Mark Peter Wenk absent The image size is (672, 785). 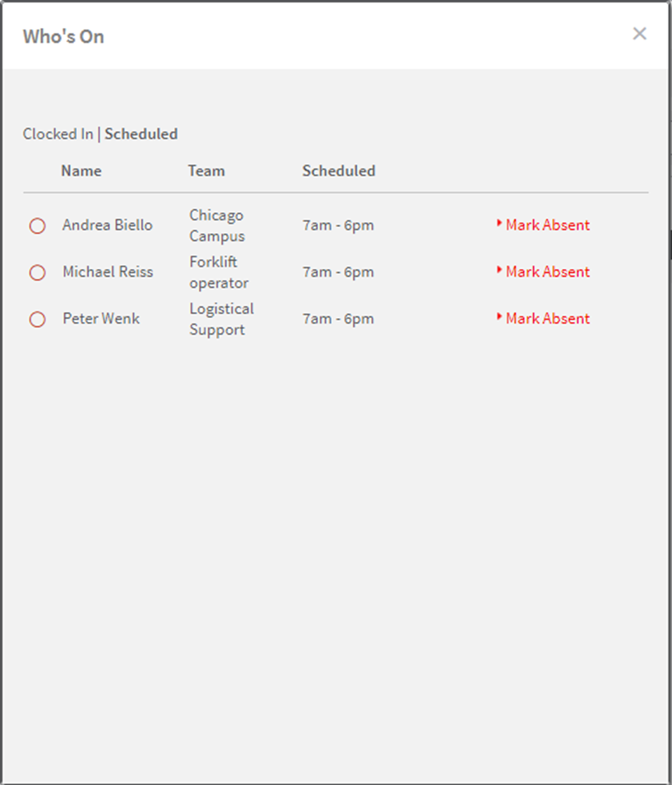tap(548, 318)
